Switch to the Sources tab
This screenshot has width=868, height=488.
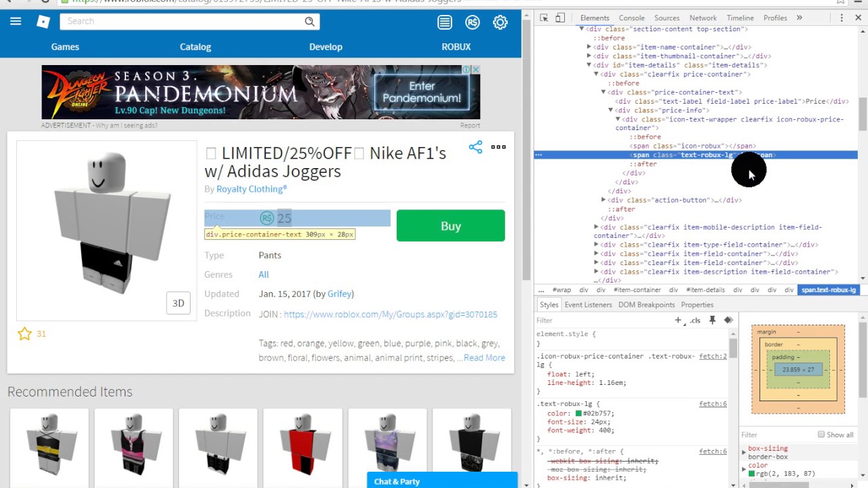[x=667, y=18]
